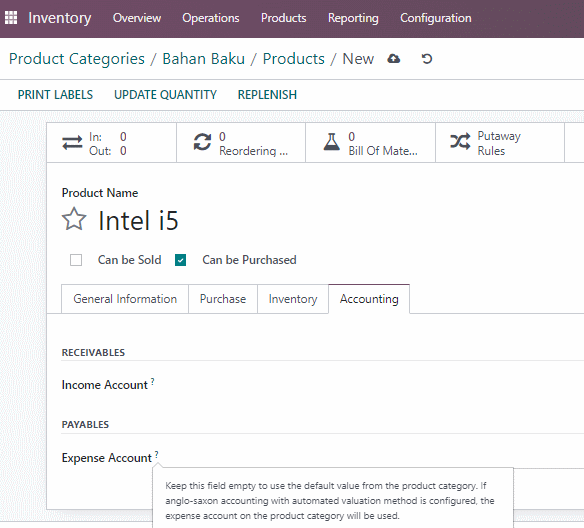Switch to the General Information tab
Image resolution: width=584 pixels, height=528 pixels.
125,299
